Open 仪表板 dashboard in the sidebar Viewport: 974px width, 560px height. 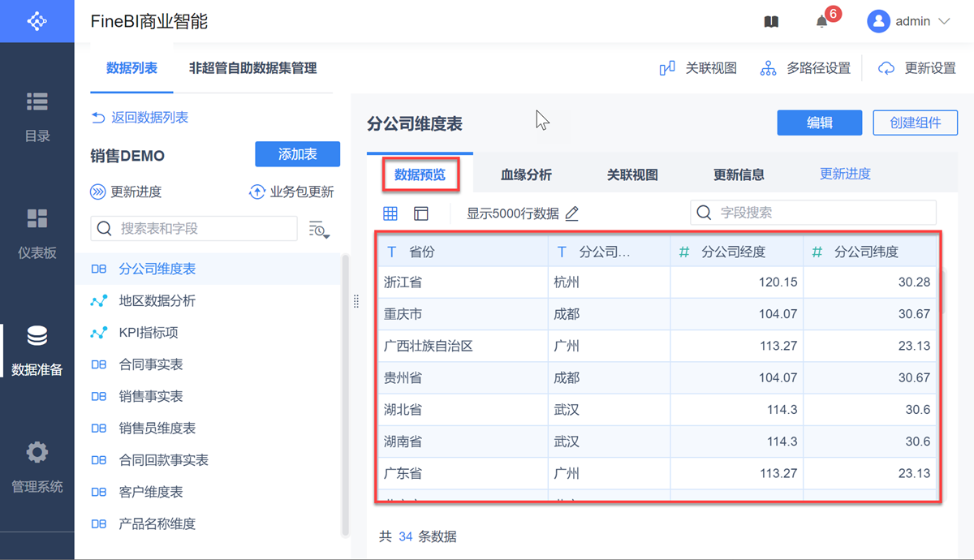tap(37, 233)
